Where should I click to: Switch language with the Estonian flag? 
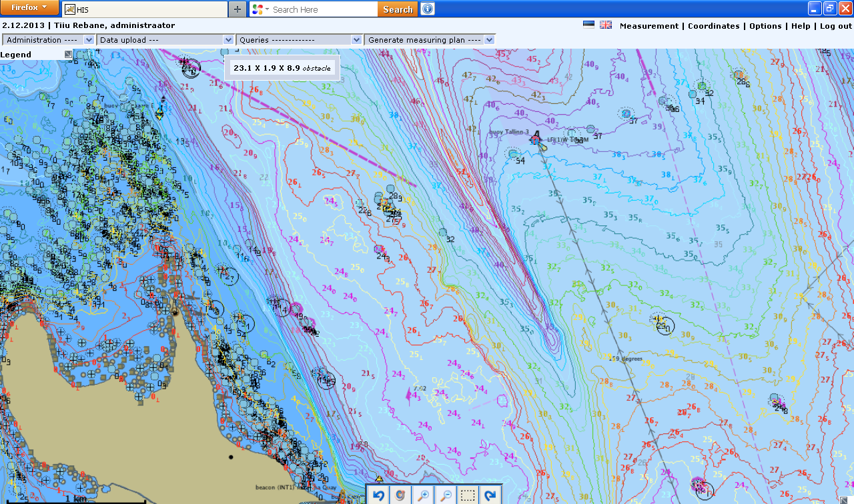click(588, 25)
